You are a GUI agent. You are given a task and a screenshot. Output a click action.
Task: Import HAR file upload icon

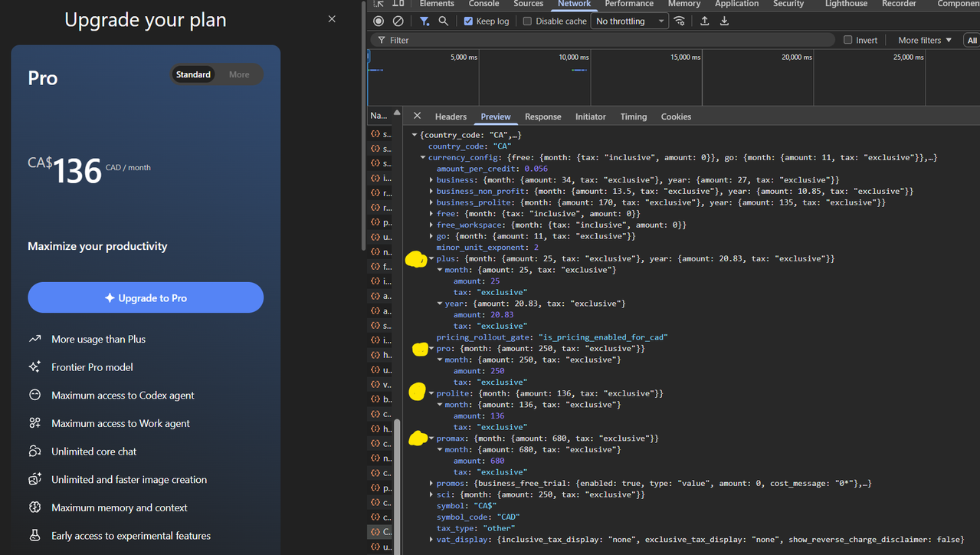point(704,21)
